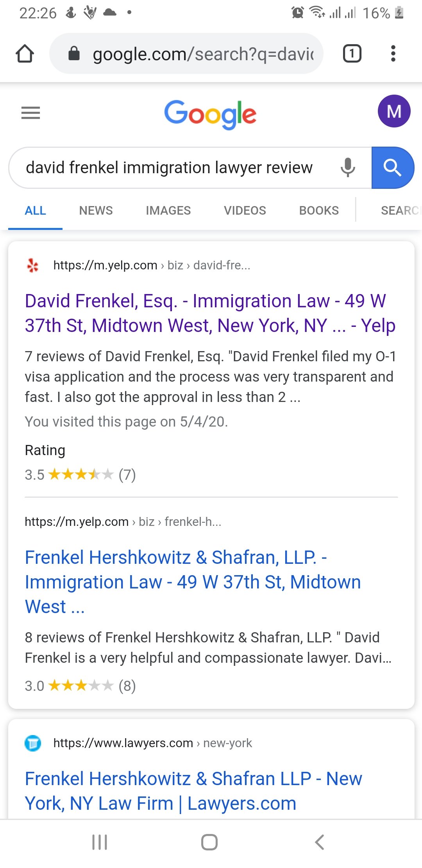Open the browser three-dot overflow menu

[393, 54]
